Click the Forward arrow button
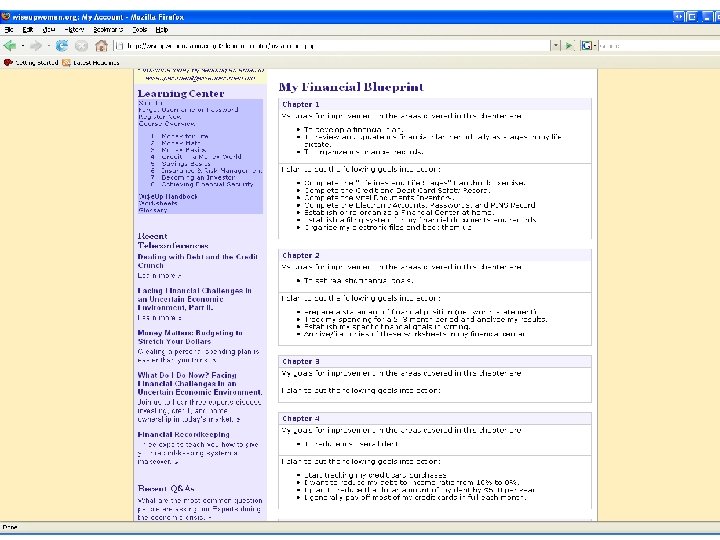 tap(36, 45)
